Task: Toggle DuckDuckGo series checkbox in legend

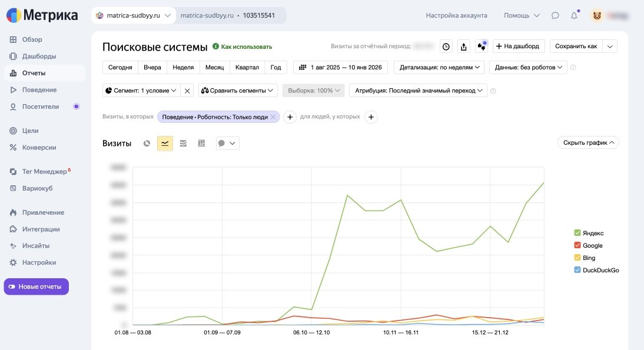Action: pyautogui.click(x=577, y=271)
